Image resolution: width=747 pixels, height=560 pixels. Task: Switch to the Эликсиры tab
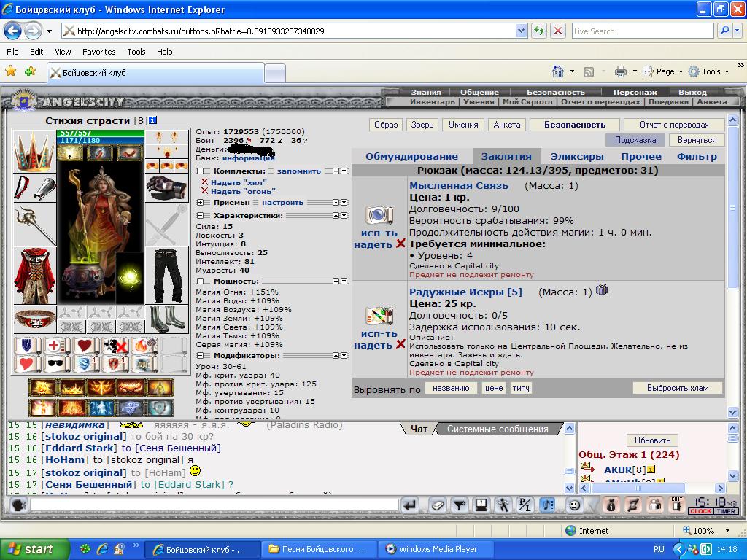[x=577, y=156]
